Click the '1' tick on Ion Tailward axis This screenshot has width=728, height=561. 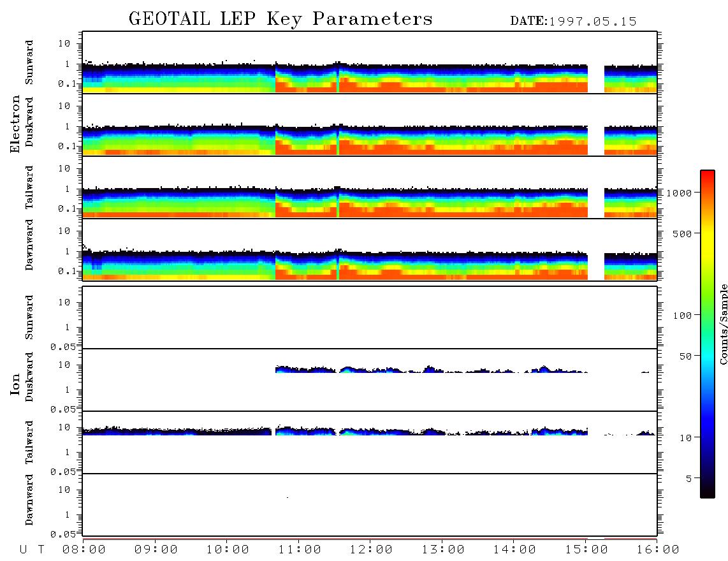point(68,453)
